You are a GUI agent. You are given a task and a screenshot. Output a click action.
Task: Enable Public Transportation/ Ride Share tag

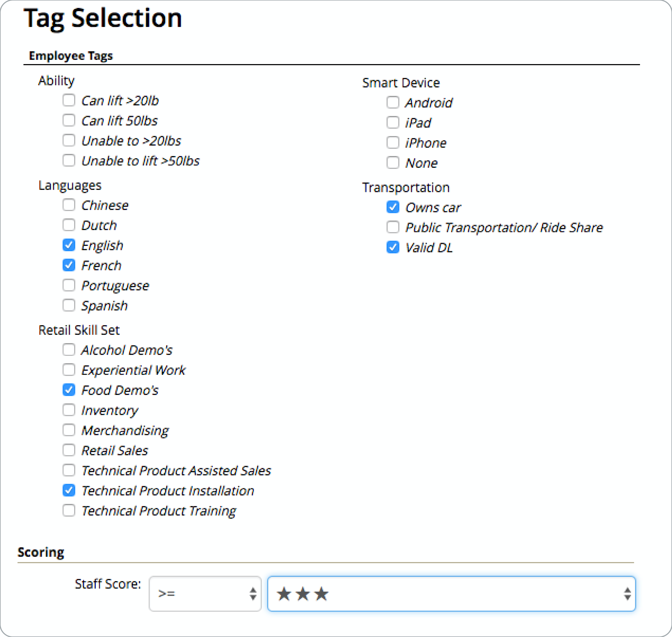393,227
